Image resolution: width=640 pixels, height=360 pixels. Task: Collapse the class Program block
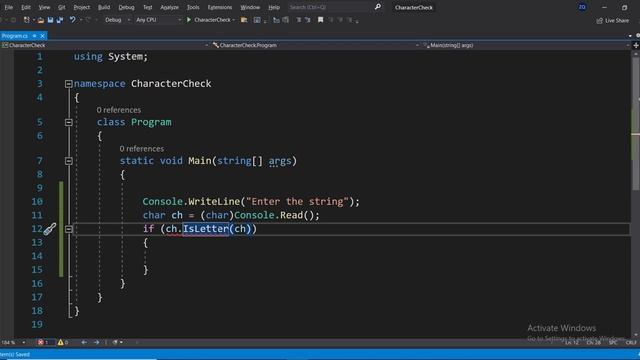69,122
